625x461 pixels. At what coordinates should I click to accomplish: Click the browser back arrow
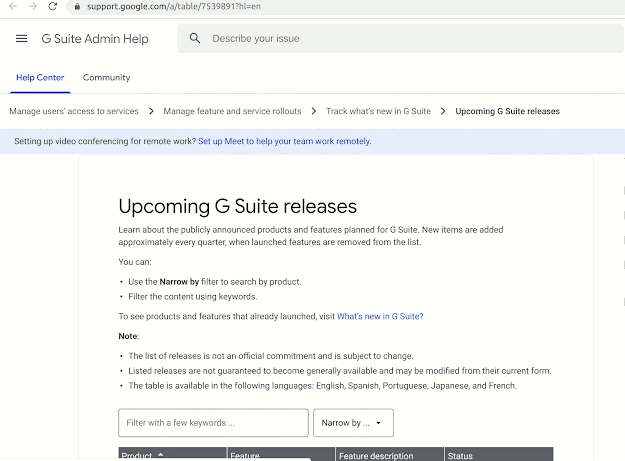(13, 6)
